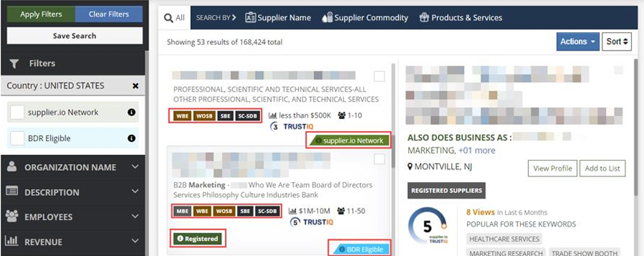This screenshot has height=256, width=644.
Task: Switch to Products & Services search tab
Action: point(461,18)
